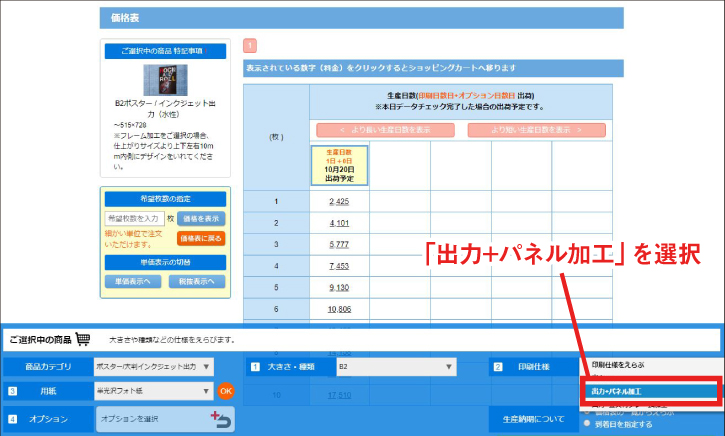Click price 4,101 for 2 sheets
This screenshot has height=436, width=725.
coord(339,223)
